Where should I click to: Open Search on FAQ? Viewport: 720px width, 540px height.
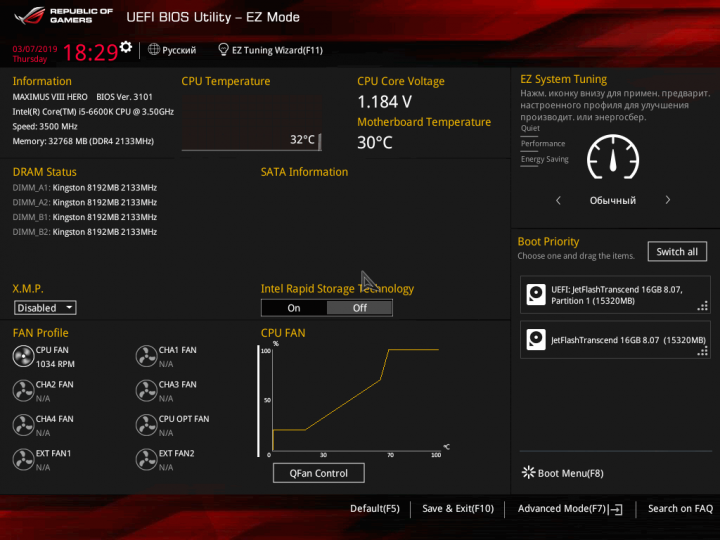point(680,509)
